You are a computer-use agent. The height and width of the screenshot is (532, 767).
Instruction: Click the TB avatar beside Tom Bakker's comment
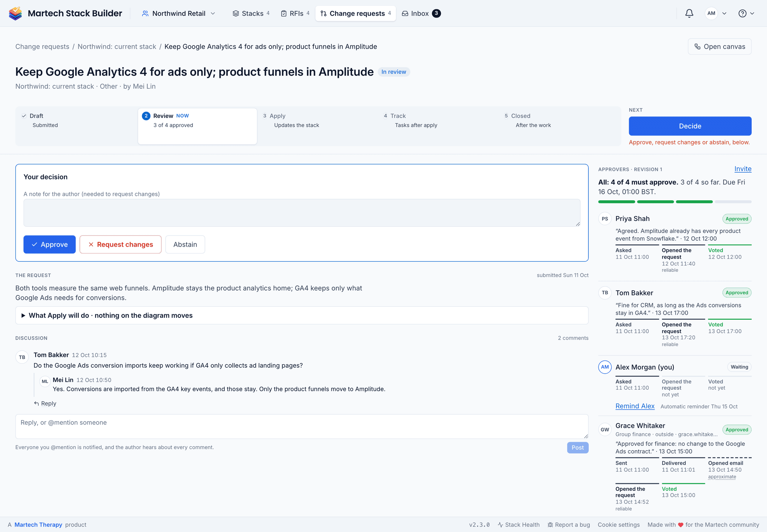22,357
